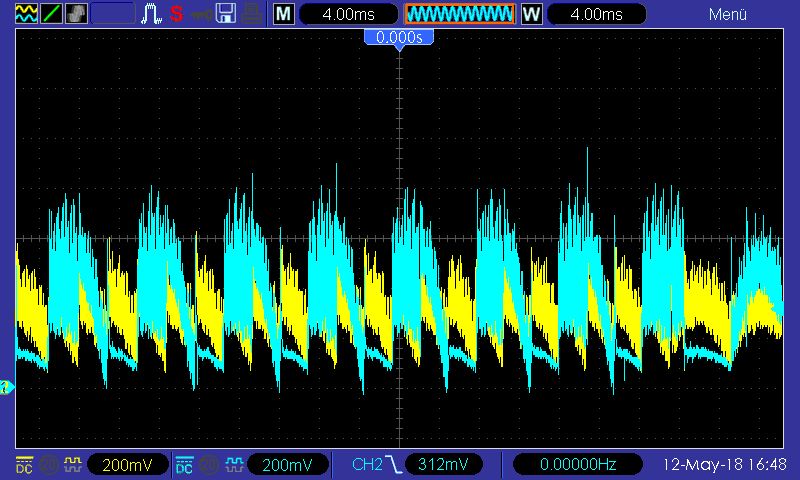800x480 pixels.
Task: Toggle the CH2 falling edge trigger slope
Action: point(394,464)
